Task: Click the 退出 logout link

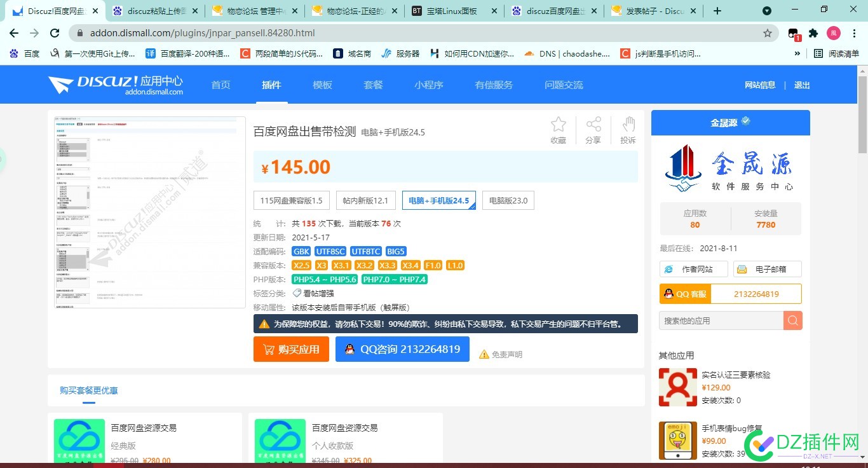Action: [802, 85]
